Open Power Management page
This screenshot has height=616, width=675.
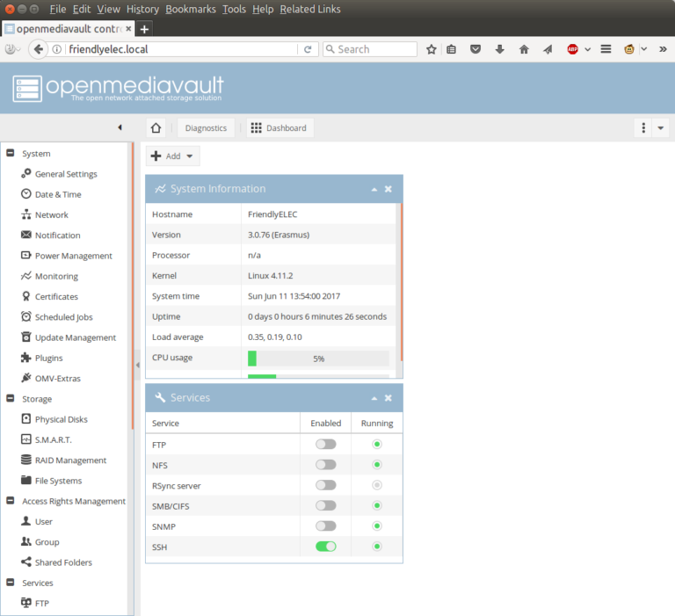pos(73,256)
